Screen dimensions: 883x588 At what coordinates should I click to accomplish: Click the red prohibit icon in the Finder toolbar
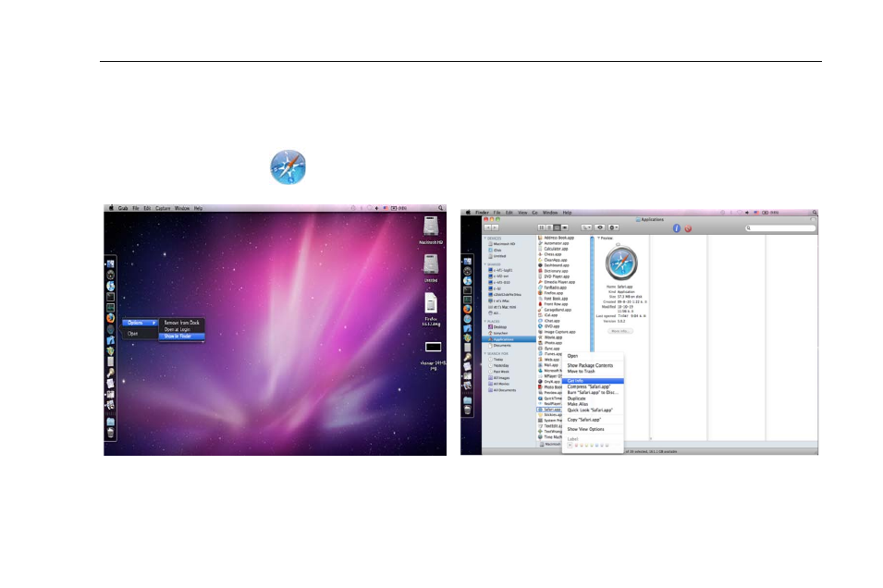(688, 228)
